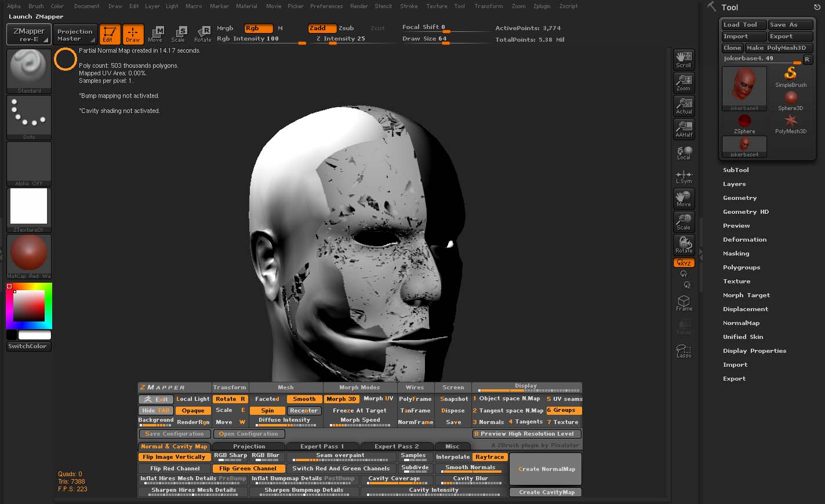
Task: Click the Lasso selection icon
Action: [x=684, y=350]
